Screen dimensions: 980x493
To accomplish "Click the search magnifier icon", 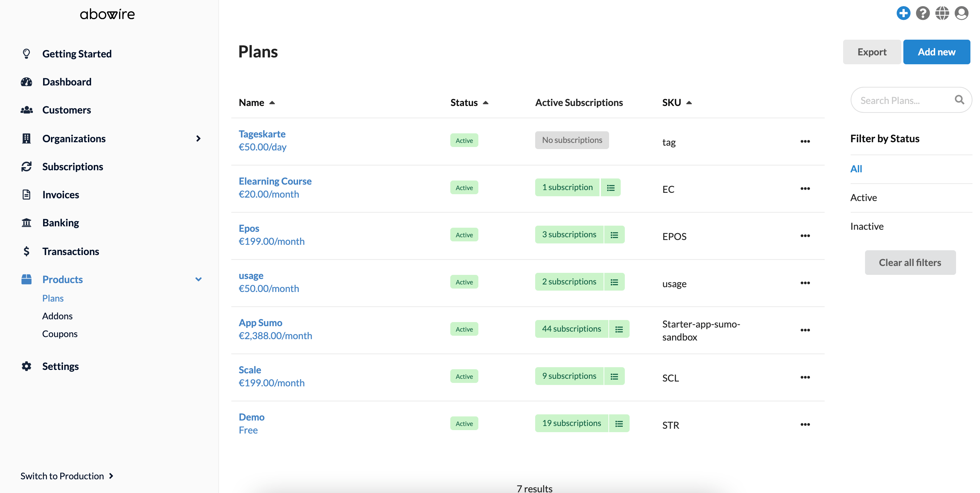I will click(x=959, y=100).
